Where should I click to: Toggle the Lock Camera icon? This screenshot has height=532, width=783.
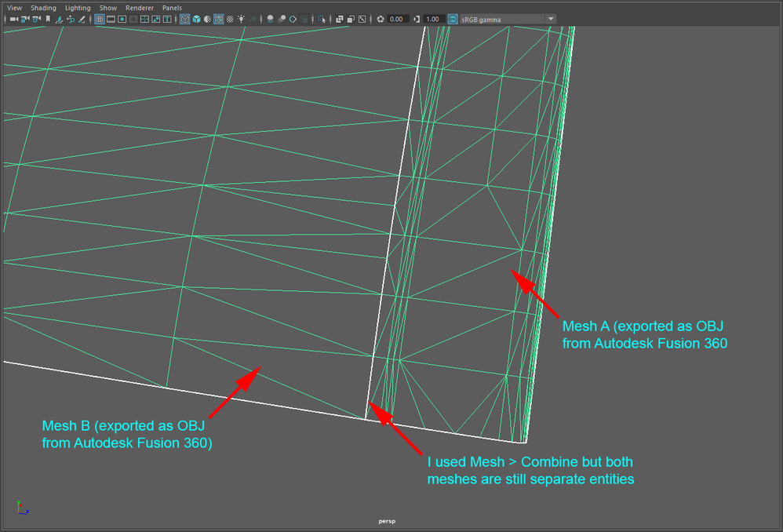pos(24,19)
